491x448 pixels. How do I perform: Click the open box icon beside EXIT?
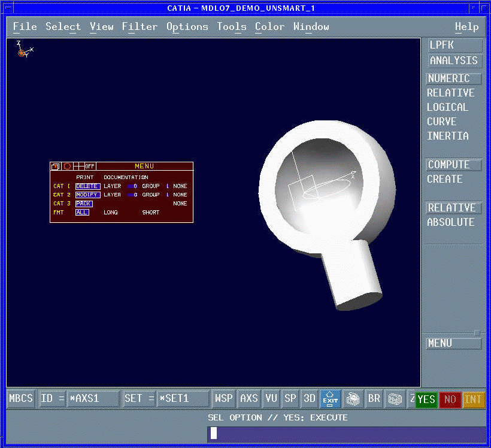pyautogui.click(x=353, y=399)
